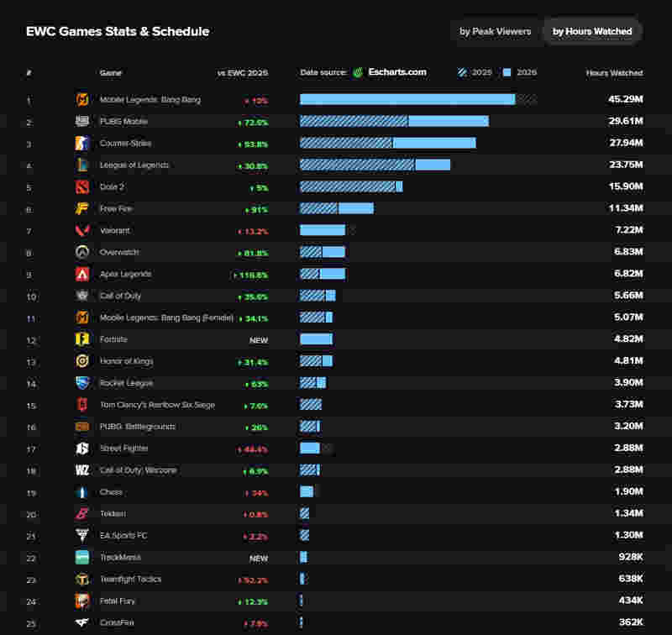The height and width of the screenshot is (635, 672).
Task: Open the PUBG Mobile game name
Action: pyautogui.click(x=123, y=122)
